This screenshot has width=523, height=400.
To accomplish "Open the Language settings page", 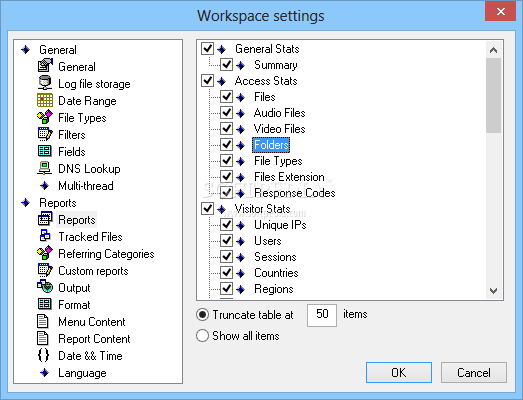I will point(82,373).
